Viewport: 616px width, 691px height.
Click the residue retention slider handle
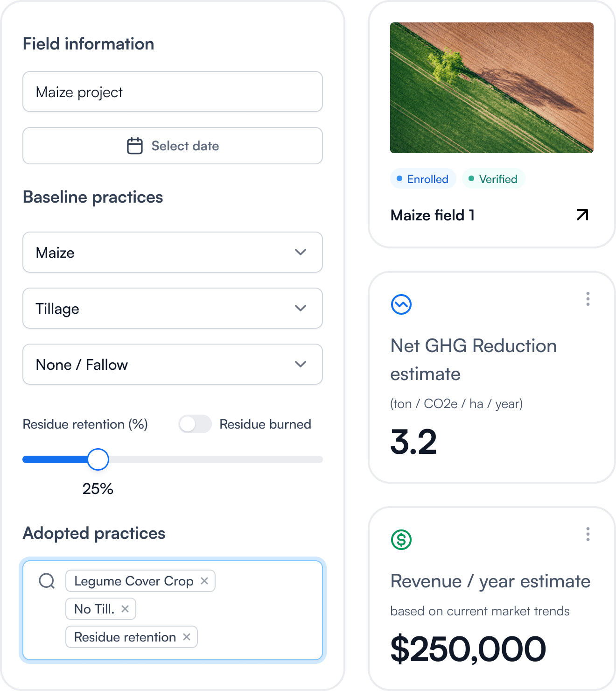click(x=98, y=459)
